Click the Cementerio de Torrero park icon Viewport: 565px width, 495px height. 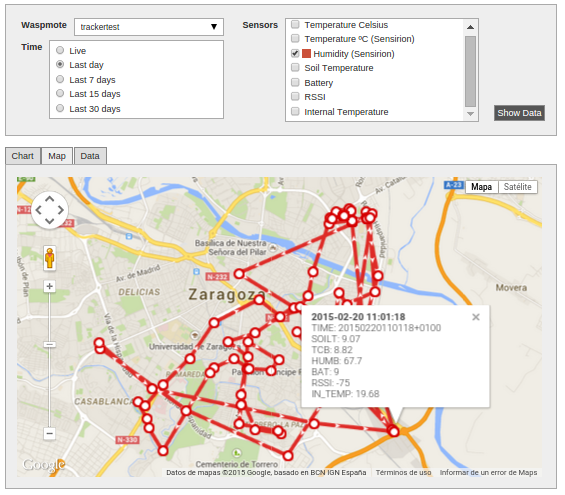pyautogui.click(x=237, y=452)
